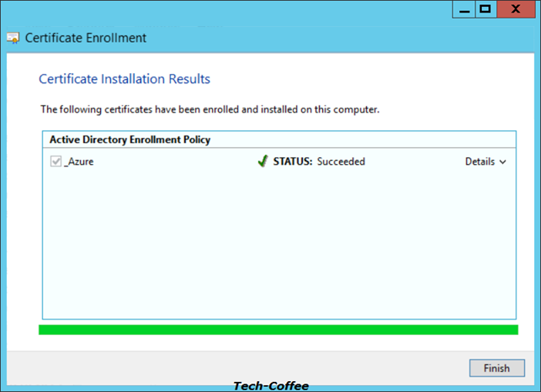Click the 'Certificate Installation Results' heading
The image size is (541, 392).
click(125, 79)
